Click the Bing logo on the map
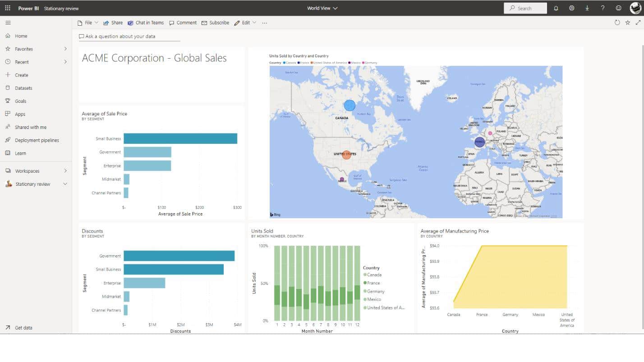The height and width of the screenshot is (362, 644). [x=275, y=215]
